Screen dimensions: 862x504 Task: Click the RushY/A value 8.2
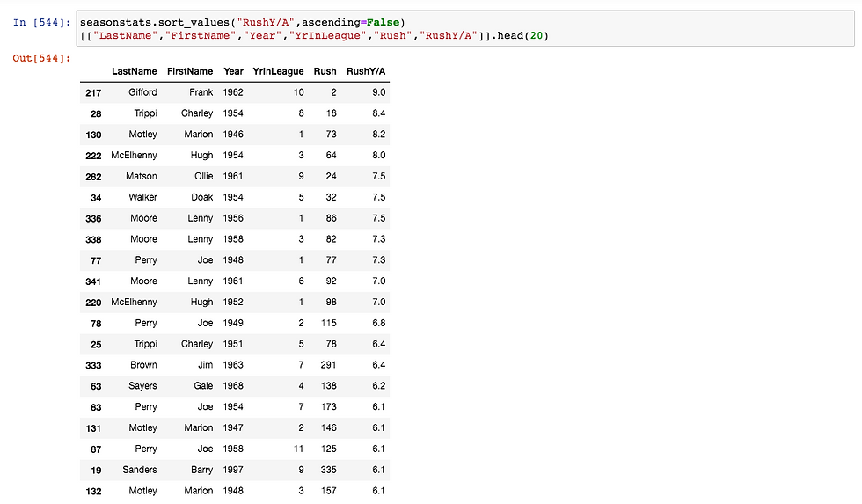(379, 134)
